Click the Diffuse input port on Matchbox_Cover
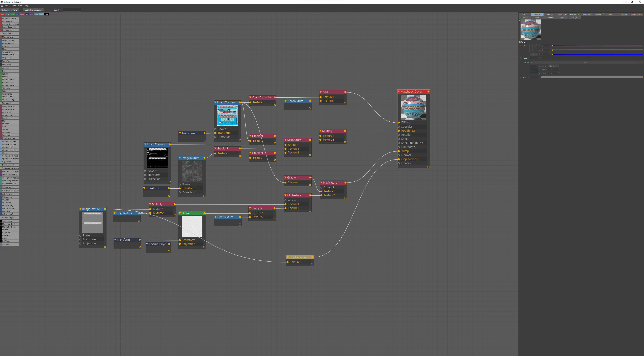This screenshot has width=644, height=356. coord(399,122)
